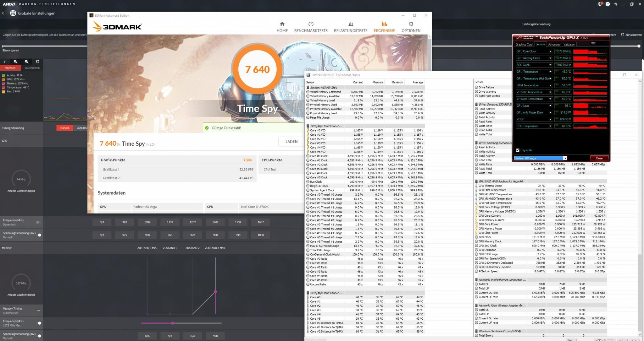
Task: Go back using arrow beside Globale Einstellungen
Action: (3, 13)
